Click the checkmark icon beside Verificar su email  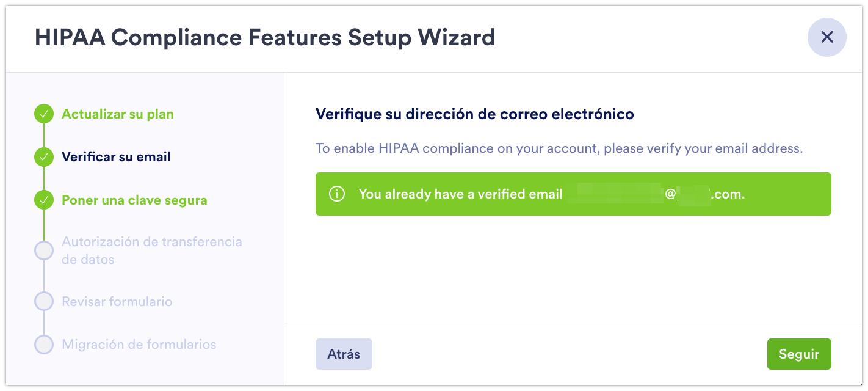(x=44, y=157)
